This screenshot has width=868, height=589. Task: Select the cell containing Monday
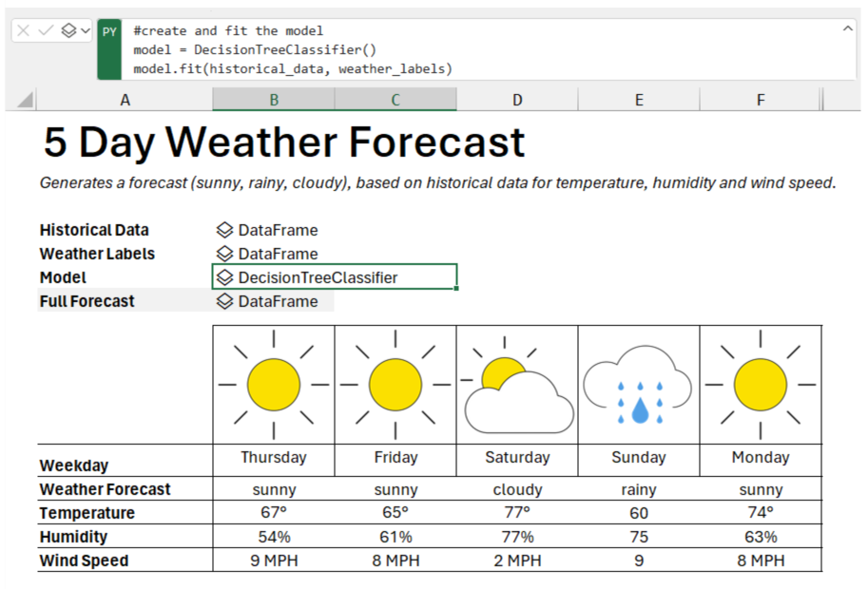click(x=760, y=458)
